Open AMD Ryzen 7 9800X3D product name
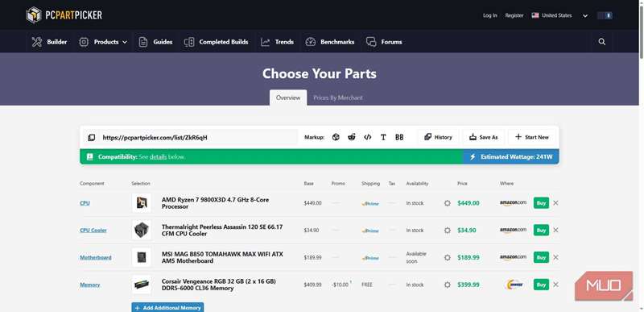Screen dimensions: 644x312 click(215, 203)
